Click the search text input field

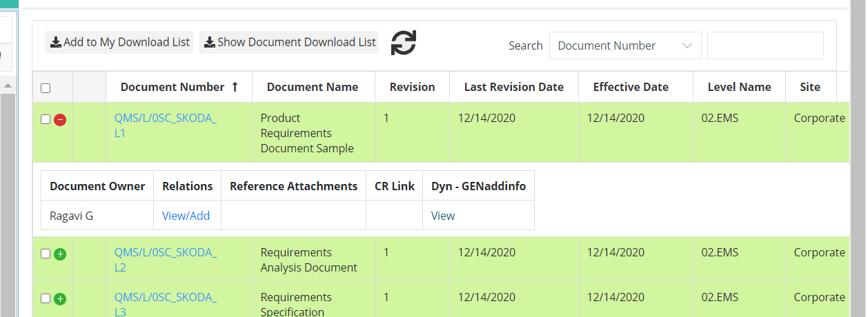point(765,45)
